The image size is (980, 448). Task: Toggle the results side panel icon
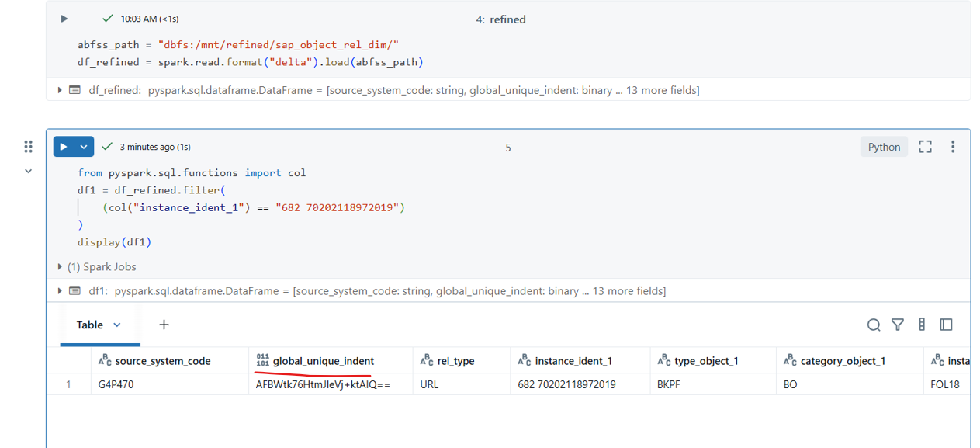coord(946,325)
